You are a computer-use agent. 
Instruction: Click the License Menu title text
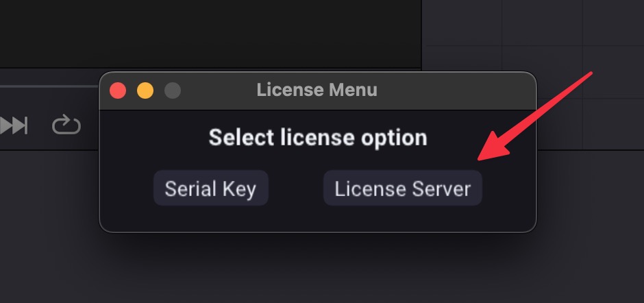click(x=317, y=90)
